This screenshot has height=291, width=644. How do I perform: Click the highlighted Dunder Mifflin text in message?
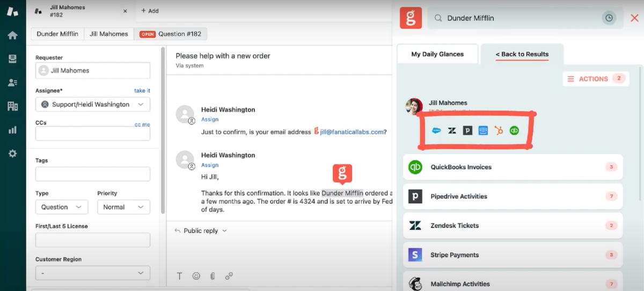pyautogui.click(x=342, y=193)
